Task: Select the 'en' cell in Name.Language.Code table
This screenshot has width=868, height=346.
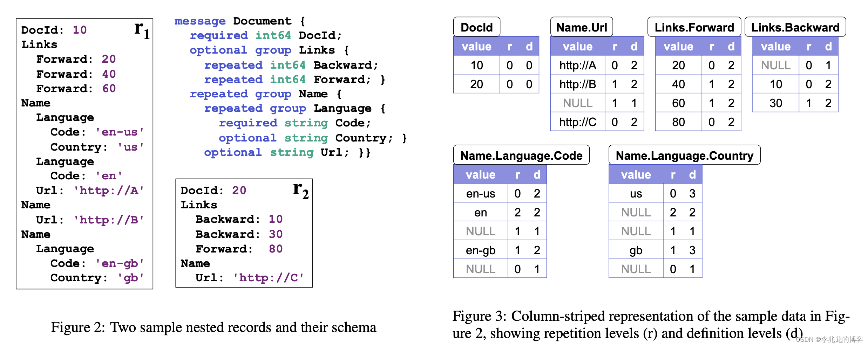Action: [x=481, y=212]
